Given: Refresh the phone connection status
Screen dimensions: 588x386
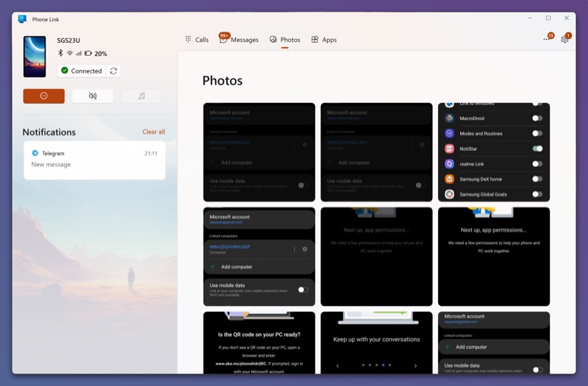Looking at the screenshot, I should [114, 71].
